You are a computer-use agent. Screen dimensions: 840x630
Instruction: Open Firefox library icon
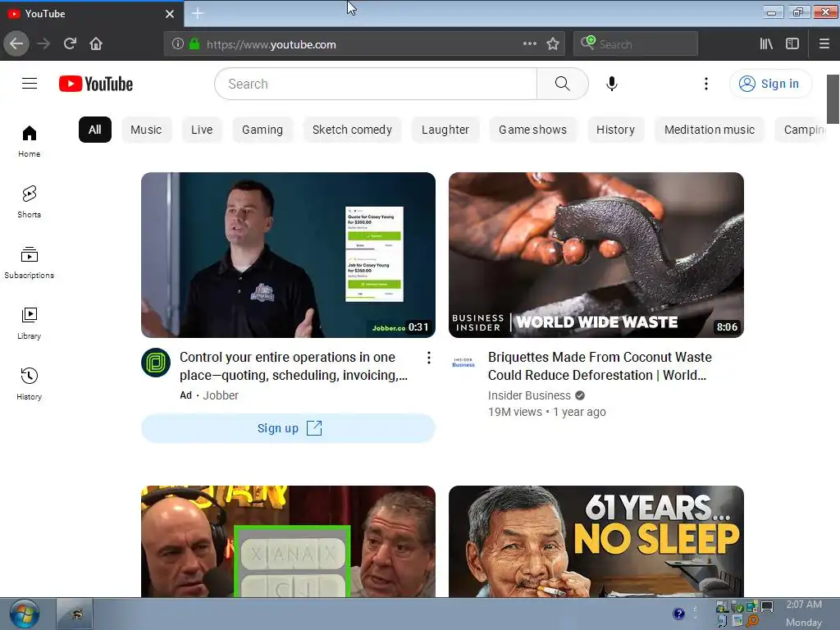(766, 44)
